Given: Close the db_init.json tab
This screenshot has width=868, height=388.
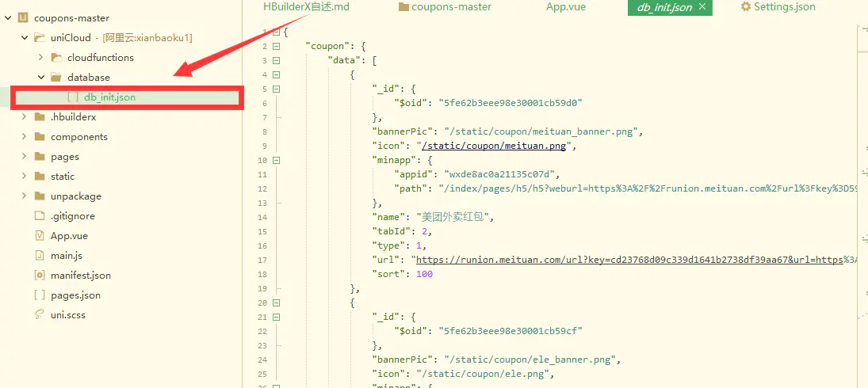Looking at the screenshot, I should click(x=701, y=7).
